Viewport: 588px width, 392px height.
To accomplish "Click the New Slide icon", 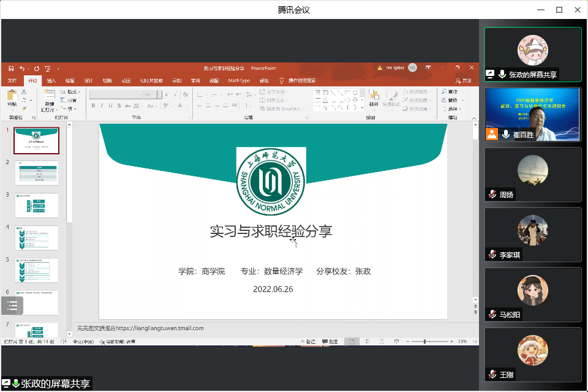I will [49, 94].
